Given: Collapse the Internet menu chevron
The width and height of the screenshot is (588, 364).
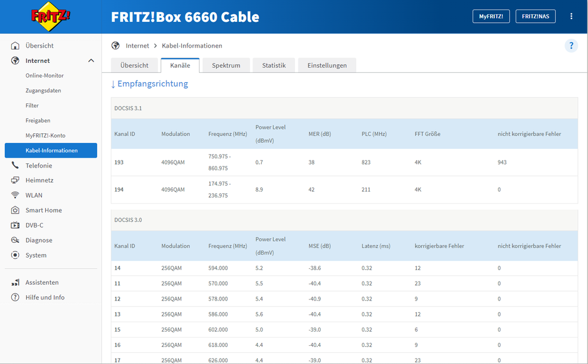Looking at the screenshot, I should coord(91,61).
